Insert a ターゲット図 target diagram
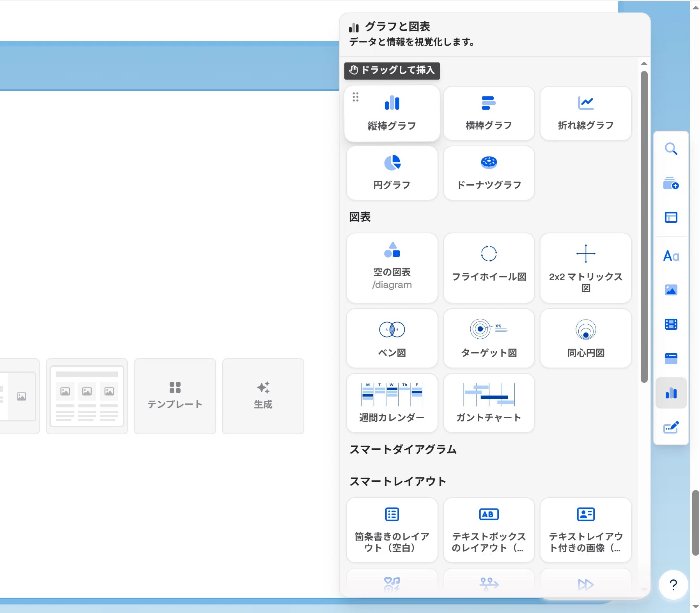Screen dimensions: 700x613 coord(489,338)
